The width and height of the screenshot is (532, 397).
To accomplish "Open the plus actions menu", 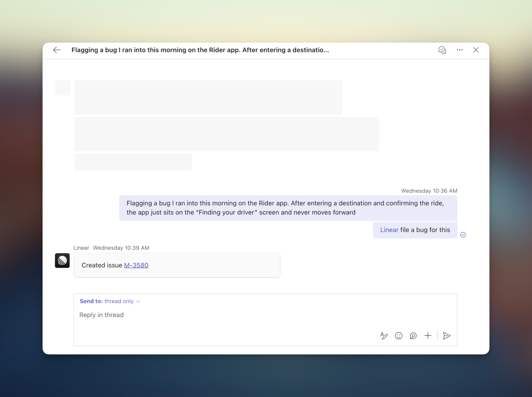I will (x=428, y=336).
